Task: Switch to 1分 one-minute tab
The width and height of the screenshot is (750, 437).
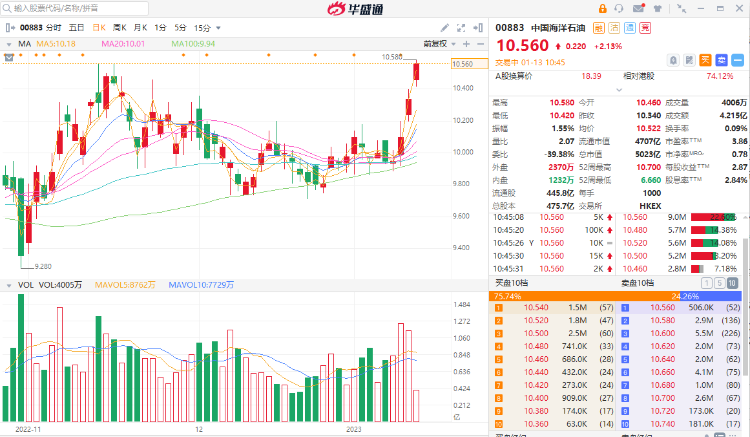Action: click(x=160, y=28)
